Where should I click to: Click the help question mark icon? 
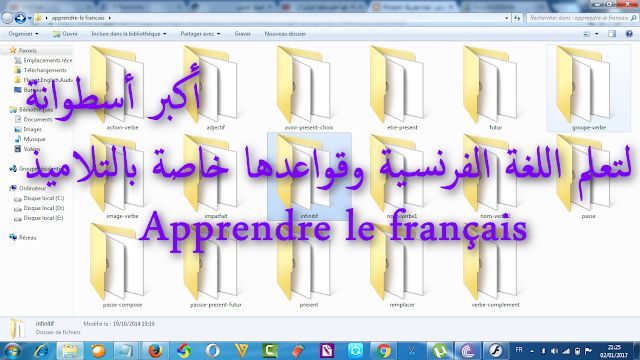(x=629, y=34)
